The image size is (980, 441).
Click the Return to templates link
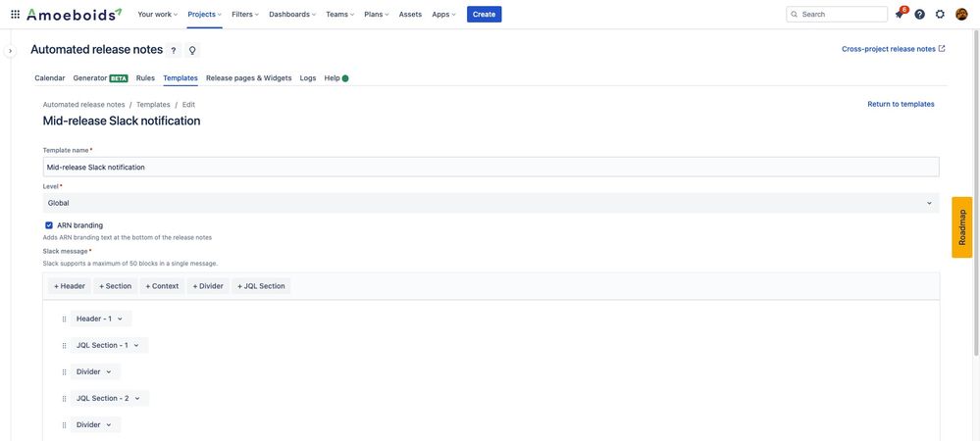click(901, 104)
